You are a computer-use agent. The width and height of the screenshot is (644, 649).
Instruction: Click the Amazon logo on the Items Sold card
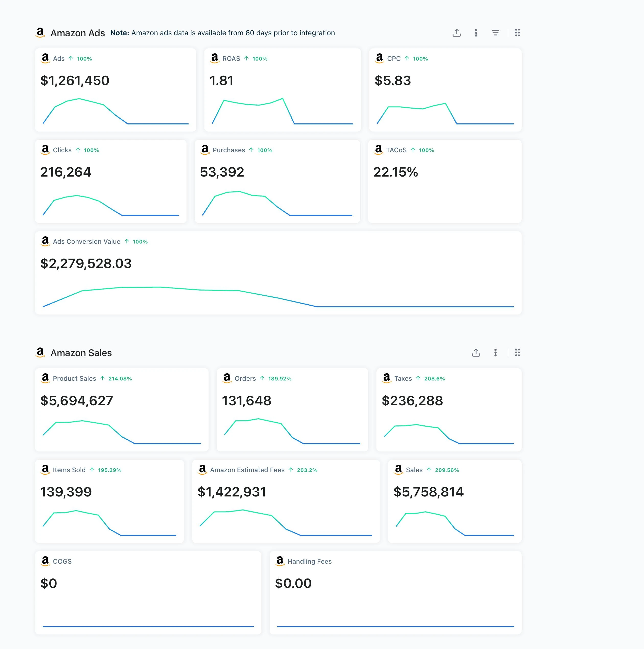point(45,469)
